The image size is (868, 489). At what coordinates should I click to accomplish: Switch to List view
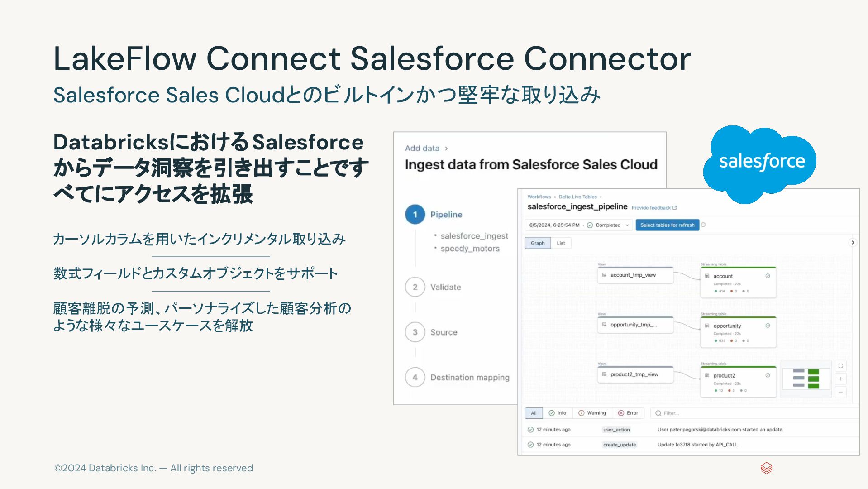point(561,243)
